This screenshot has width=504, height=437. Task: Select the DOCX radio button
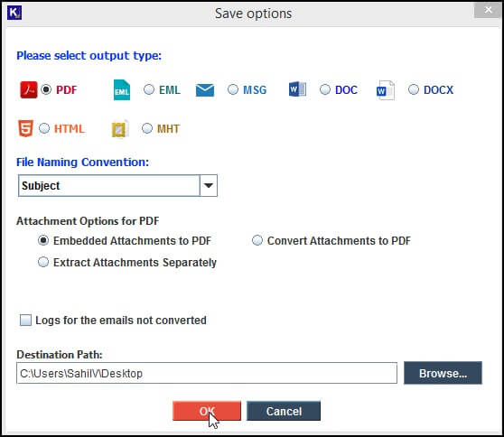click(x=414, y=89)
